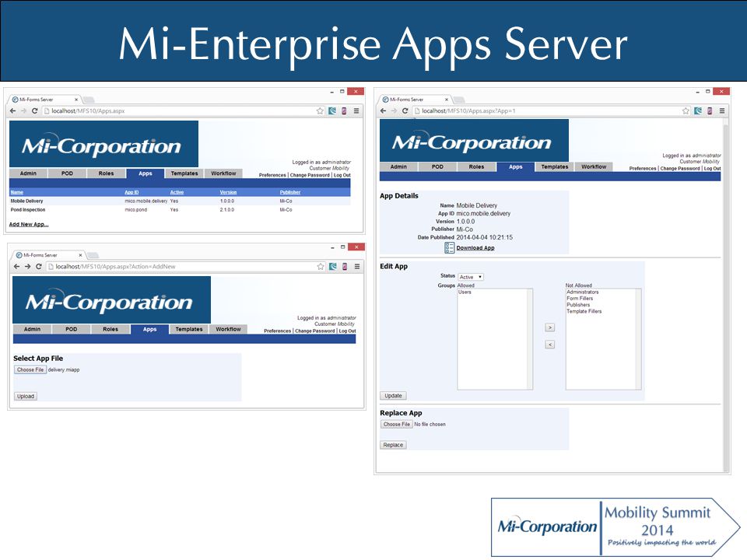Reload the Action=AddNew page
The image size is (747, 560).
click(39, 267)
